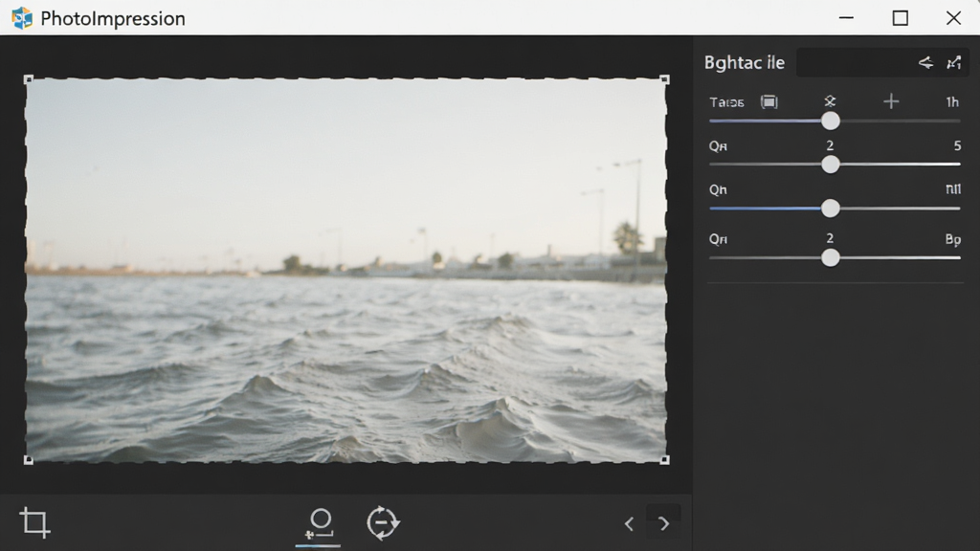
Task: Click the top-right crop corner handle
Action: (x=665, y=79)
